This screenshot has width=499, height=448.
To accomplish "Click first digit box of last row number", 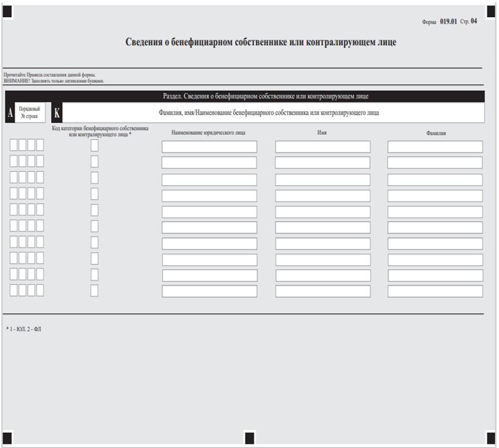I will click(14, 290).
